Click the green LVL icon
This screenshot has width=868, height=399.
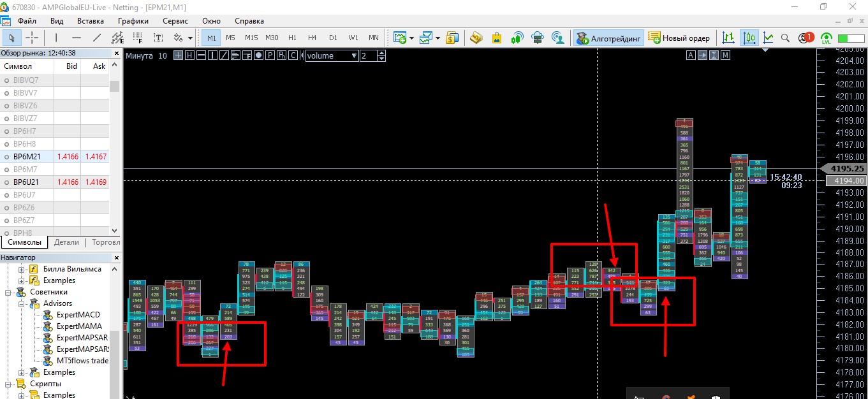point(827,38)
